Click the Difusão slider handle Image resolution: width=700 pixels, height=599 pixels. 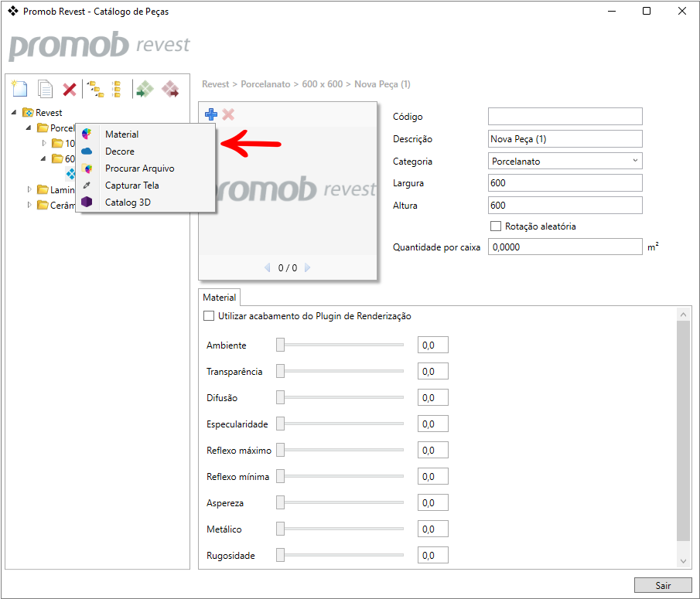(280, 397)
